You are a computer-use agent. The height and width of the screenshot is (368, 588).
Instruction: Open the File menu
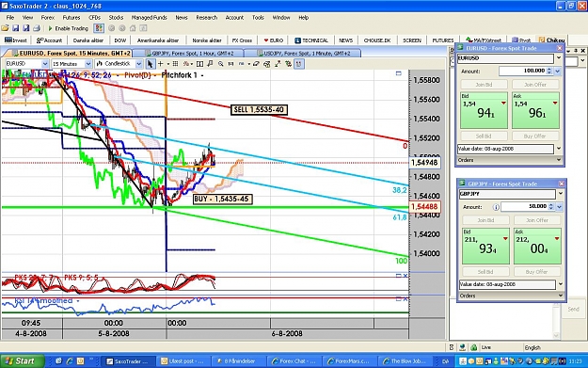click(9, 17)
